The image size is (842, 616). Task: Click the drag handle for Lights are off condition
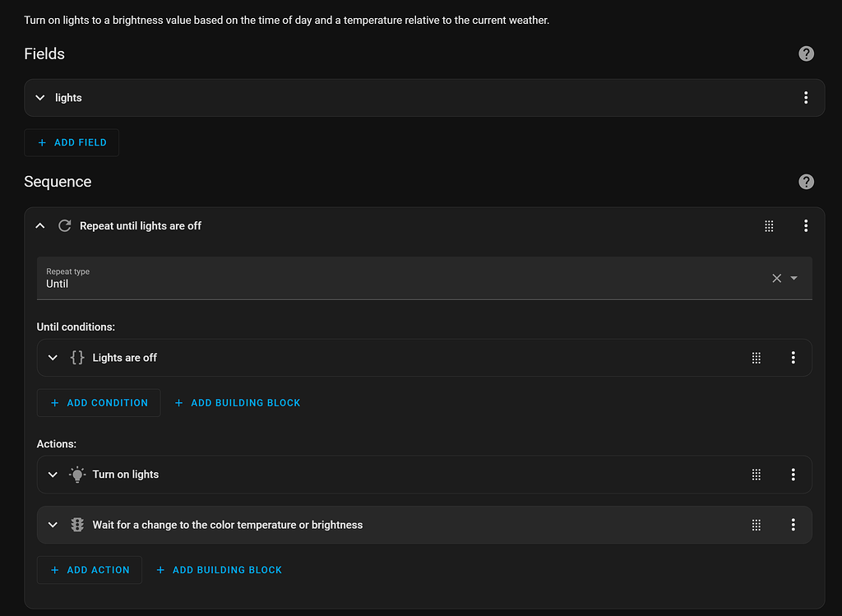[x=756, y=358]
